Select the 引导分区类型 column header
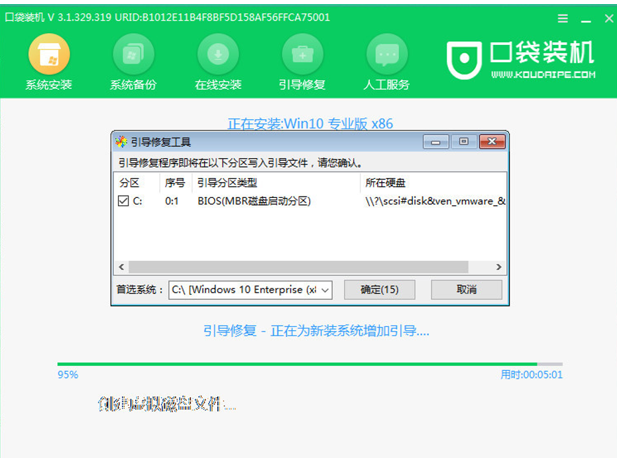 coord(227,183)
